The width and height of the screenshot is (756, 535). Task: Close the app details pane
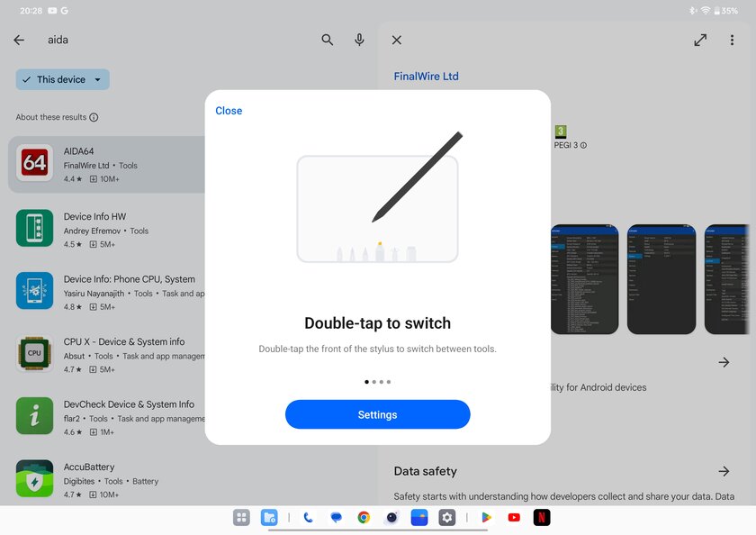(x=397, y=40)
